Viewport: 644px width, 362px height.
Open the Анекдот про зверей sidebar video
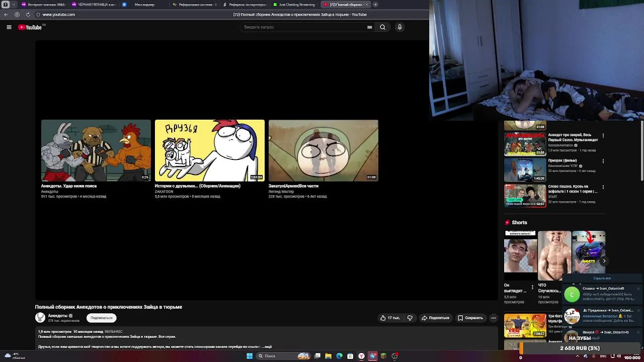[525, 144]
